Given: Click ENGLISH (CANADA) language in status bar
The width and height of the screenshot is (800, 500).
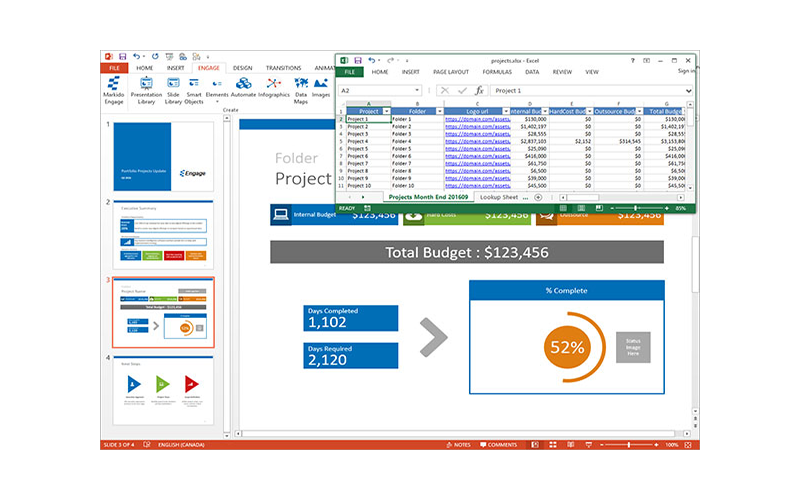Looking at the screenshot, I should (181, 445).
